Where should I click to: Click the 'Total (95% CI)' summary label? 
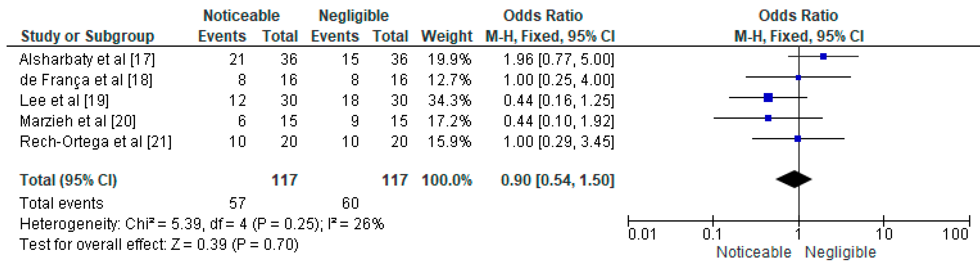(x=69, y=180)
